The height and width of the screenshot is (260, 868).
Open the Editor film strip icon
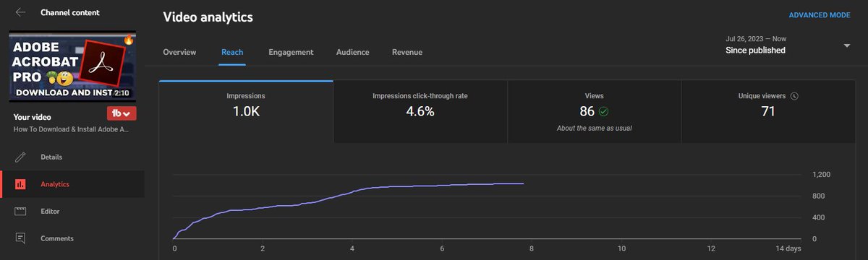(20, 212)
